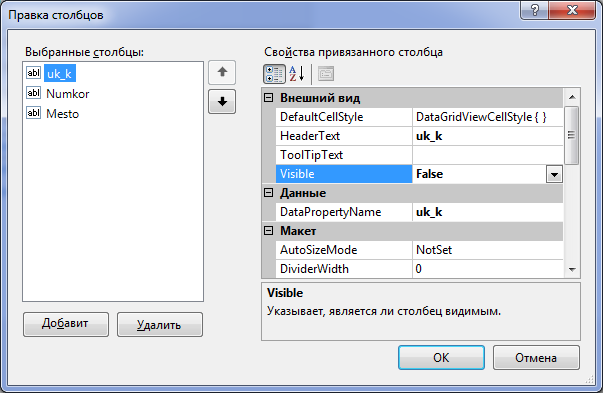Sort properties alphabetically with A-Z icon
Viewport: 603px width, 393px height.
297,74
